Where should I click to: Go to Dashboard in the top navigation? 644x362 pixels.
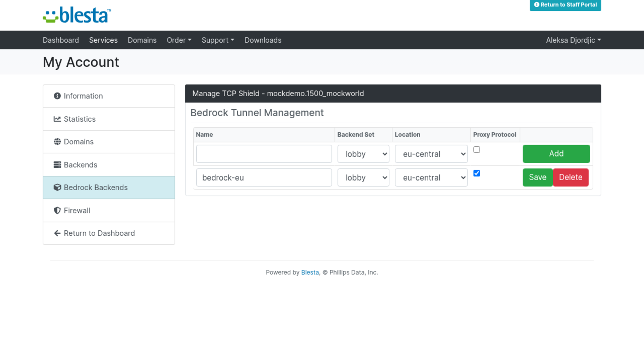[x=61, y=40]
